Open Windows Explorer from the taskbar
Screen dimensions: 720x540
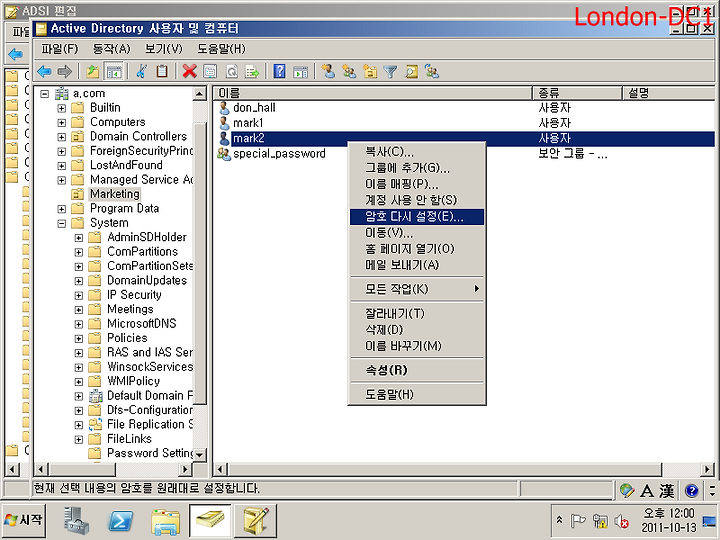click(x=165, y=521)
